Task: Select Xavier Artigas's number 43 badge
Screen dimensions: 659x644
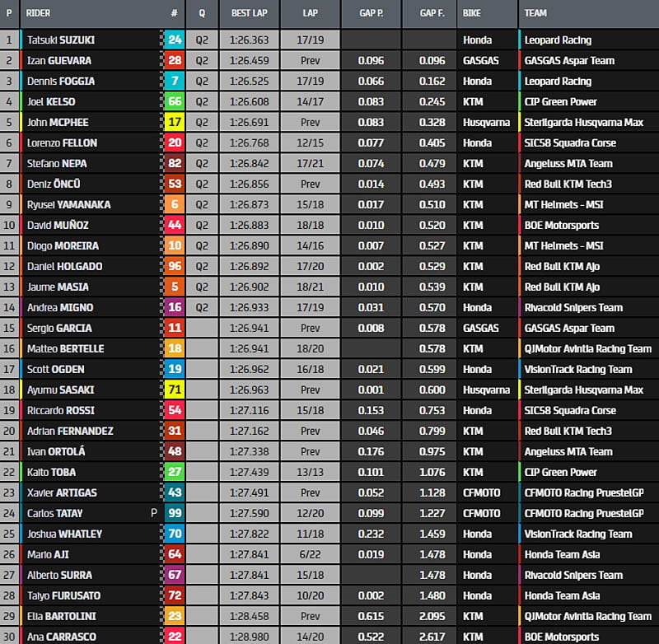Action: [x=175, y=492]
